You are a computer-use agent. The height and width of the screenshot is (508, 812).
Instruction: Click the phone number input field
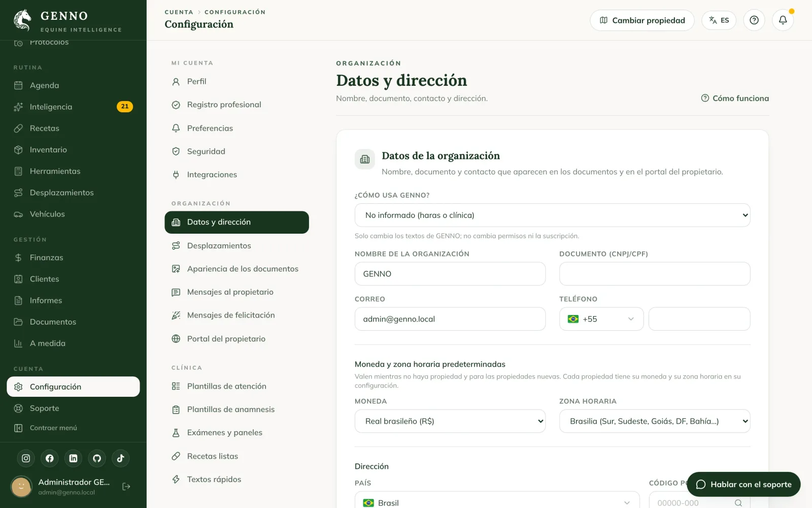(699, 319)
